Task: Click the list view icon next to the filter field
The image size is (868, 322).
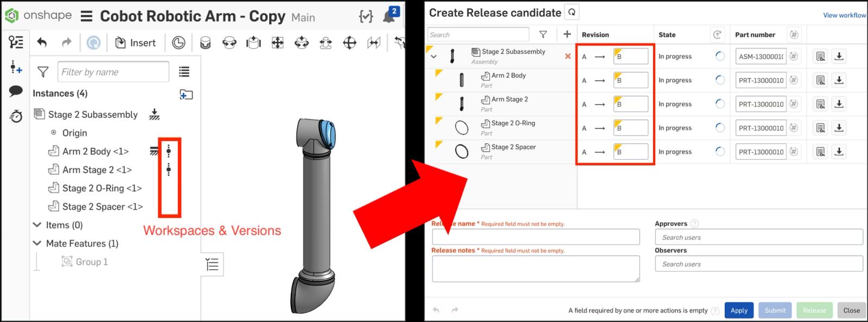Action: [184, 72]
